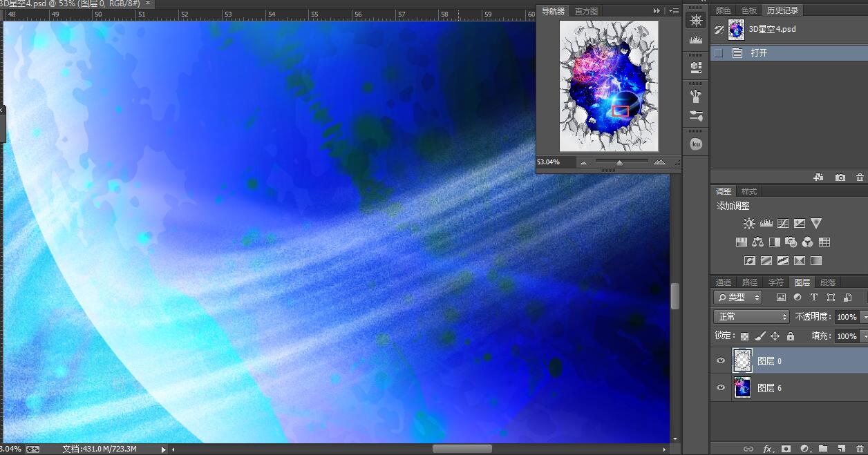The height and width of the screenshot is (455, 868).
Task: Open the Kuler panel icon
Action: (696, 144)
